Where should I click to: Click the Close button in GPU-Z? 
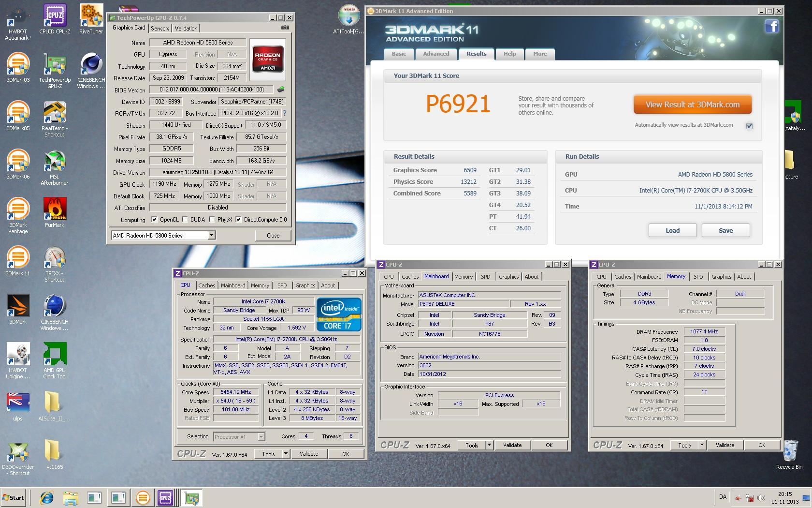(273, 236)
